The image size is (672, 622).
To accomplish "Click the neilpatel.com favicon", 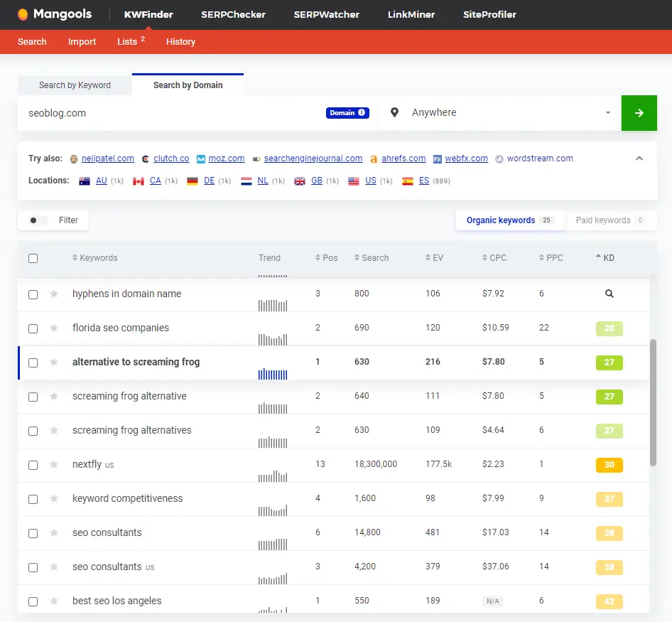I will click(x=74, y=159).
